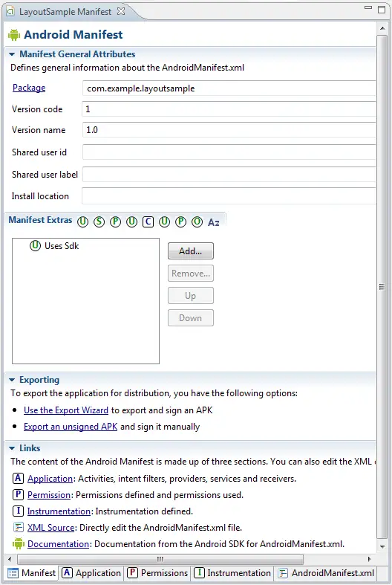This screenshot has width=392, height=585.
Task: Maximize the editor view panel
Action: click(382, 10)
